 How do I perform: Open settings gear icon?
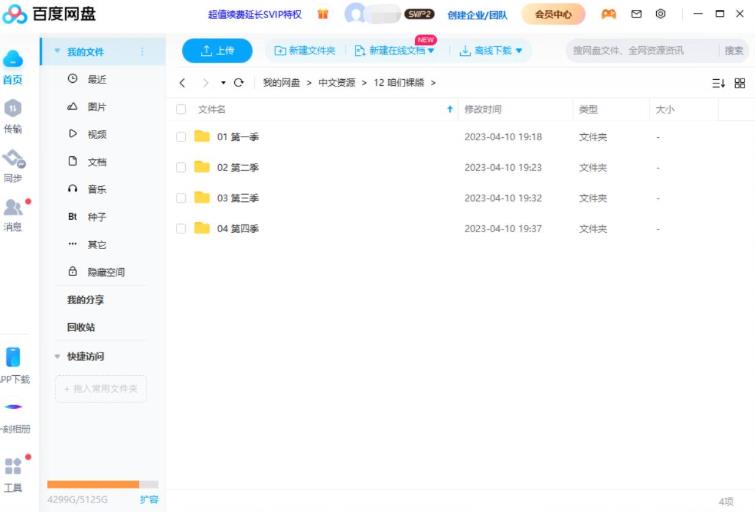coord(661,14)
